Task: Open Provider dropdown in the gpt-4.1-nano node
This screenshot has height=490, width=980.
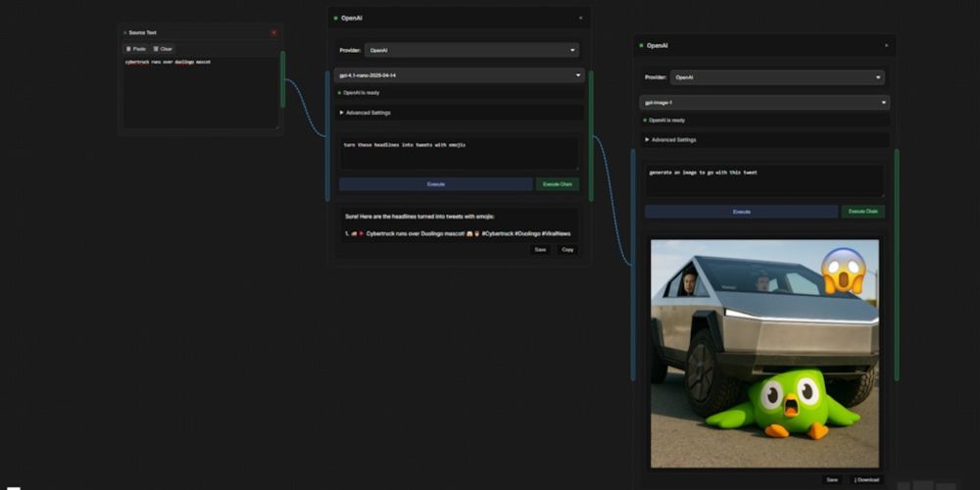Action: pyautogui.click(x=472, y=50)
